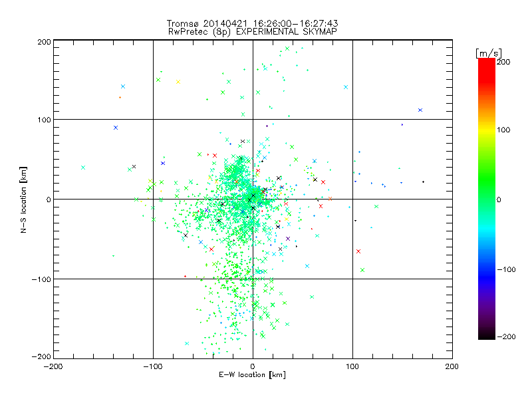Viewport: 532px width, 399px height.
Task: Click the y-axis tick label -200
Action: [41, 356]
